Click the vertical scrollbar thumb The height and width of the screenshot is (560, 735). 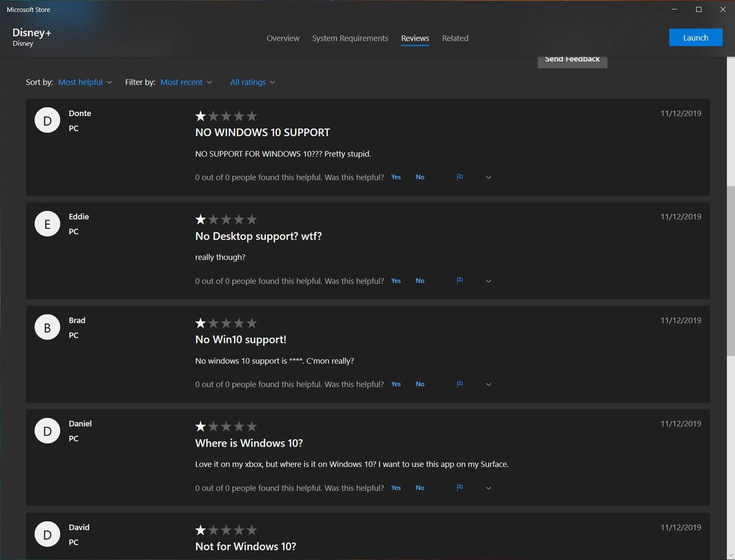click(x=731, y=271)
